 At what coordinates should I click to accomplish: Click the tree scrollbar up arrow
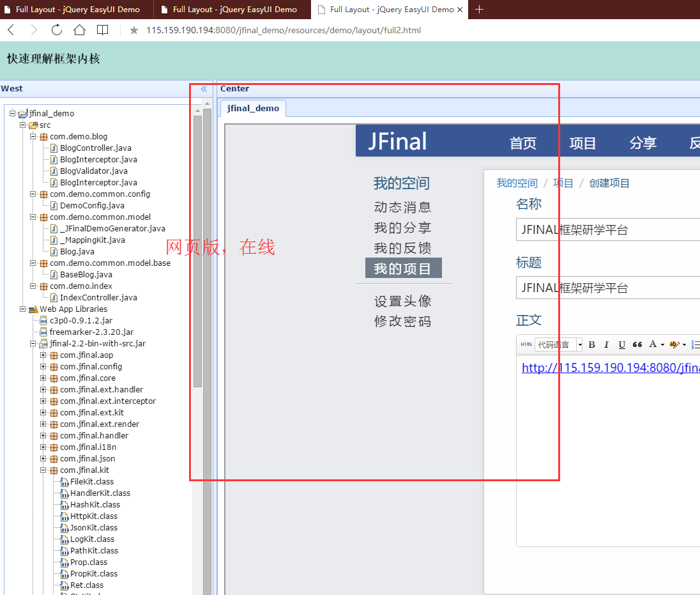click(x=198, y=110)
